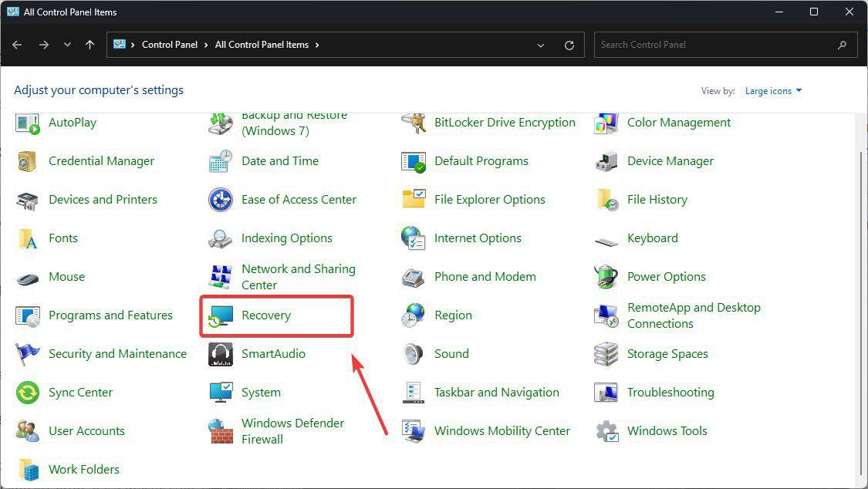Image resolution: width=868 pixels, height=489 pixels.
Task: Click the Sound speaker icon
Action: point(414,354)
